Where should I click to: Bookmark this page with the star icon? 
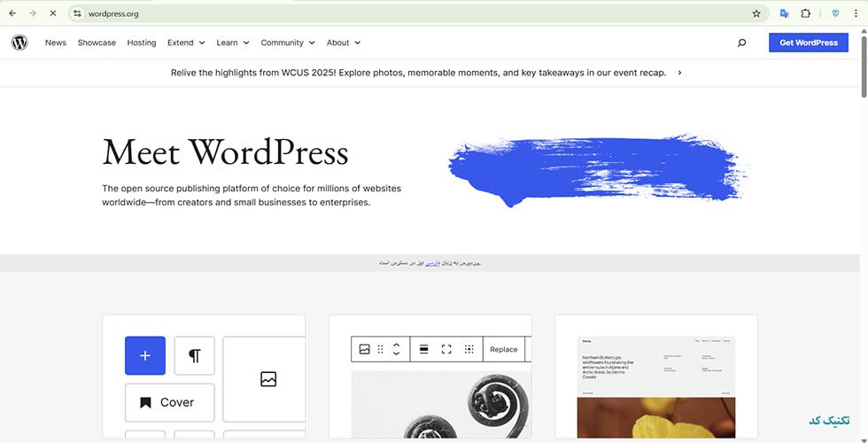pyautogui.click(x=756, y=13)
